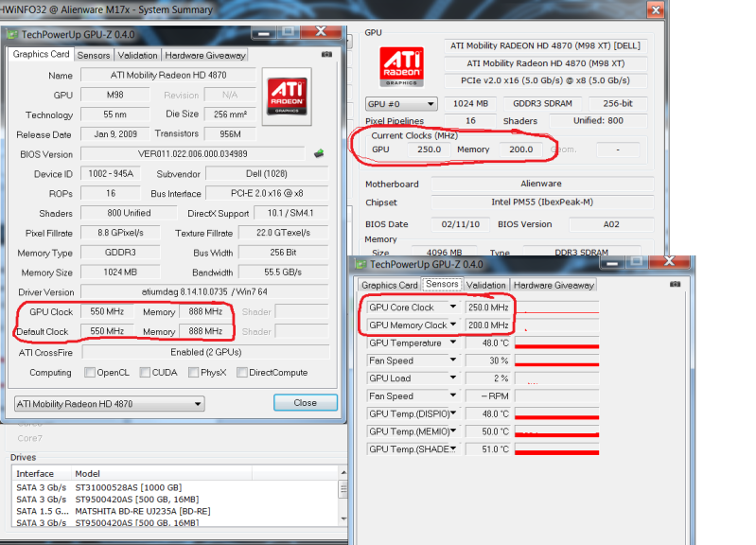Close the Sensors GPU-Z window
The width and height of the screenshot is (756, 545).
pyautogui.click(x=669, y=262)
